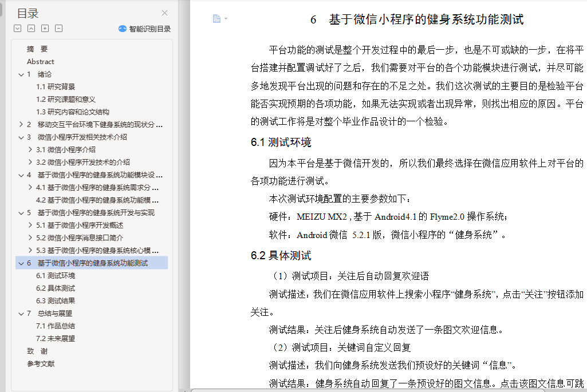Click 智能识别目录 button

[x=144, y=29]
